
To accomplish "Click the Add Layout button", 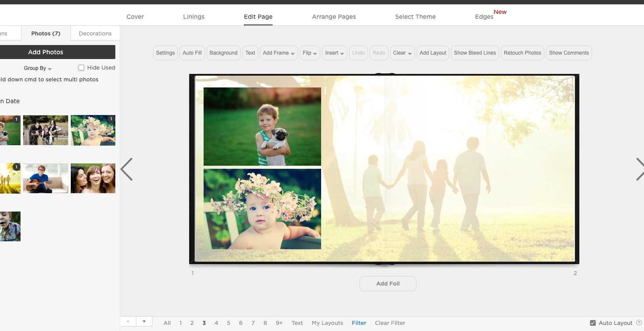I will pos(433,53).
